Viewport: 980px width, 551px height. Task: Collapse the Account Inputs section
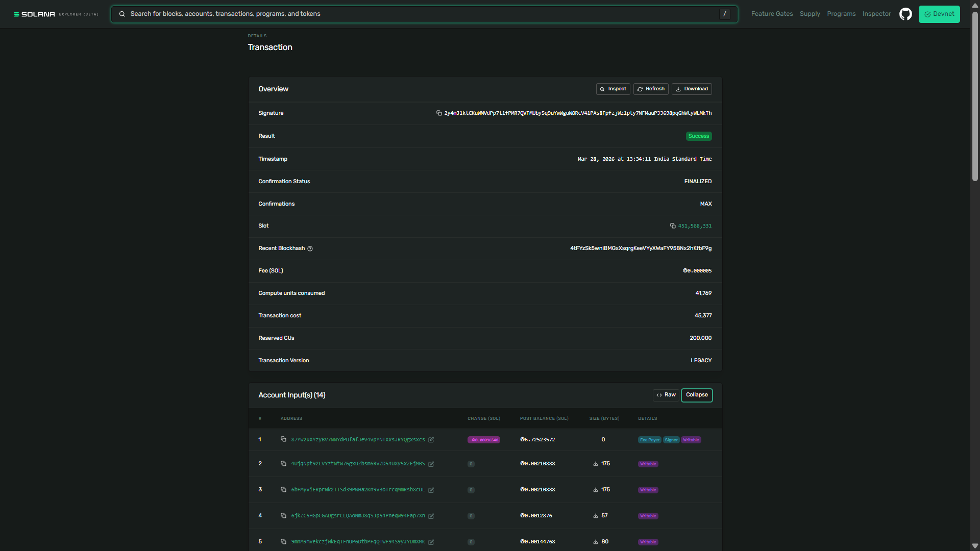(697, 395)
